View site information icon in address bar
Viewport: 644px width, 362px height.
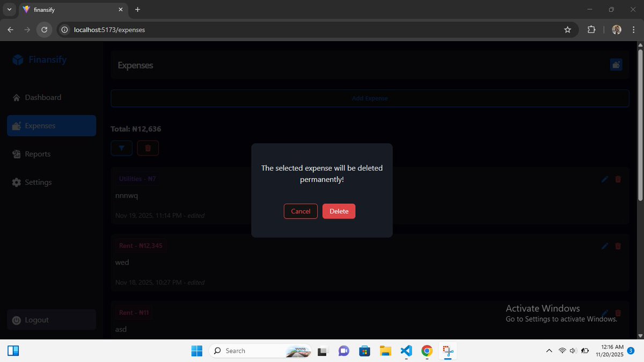tap(64, 30)
